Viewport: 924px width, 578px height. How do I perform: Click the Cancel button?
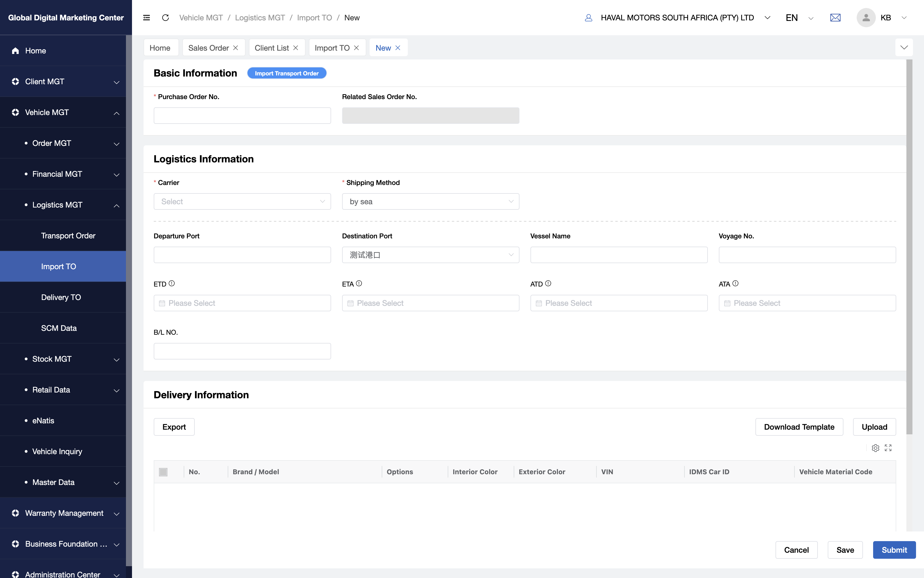pyautogui.click(x=796, y=550)
